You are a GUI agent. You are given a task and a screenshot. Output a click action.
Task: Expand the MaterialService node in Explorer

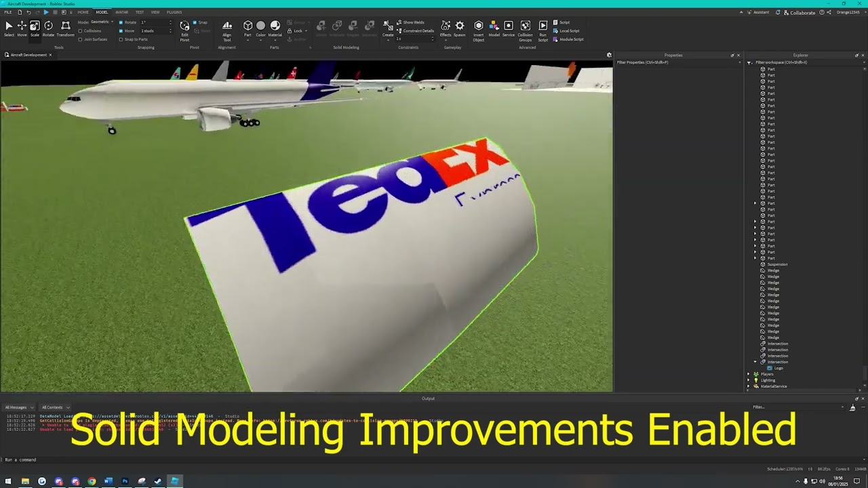coord(749,386)
